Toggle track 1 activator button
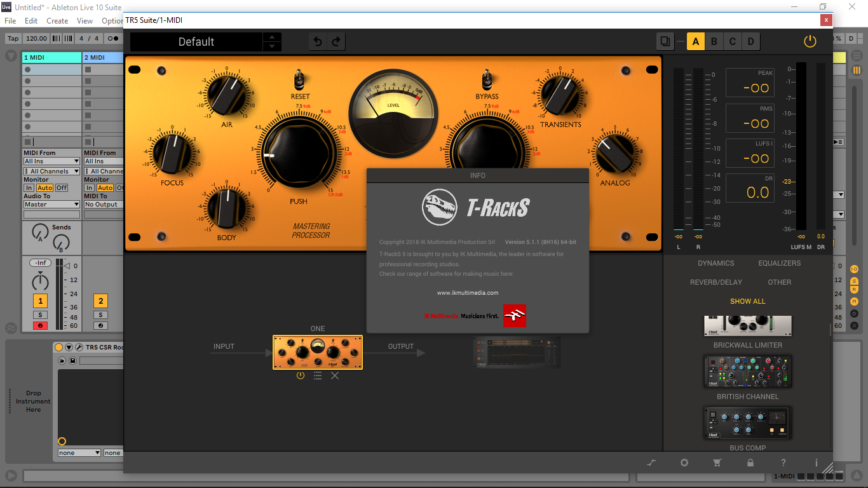Screen dimensions: 868x488 click(40, 301)
